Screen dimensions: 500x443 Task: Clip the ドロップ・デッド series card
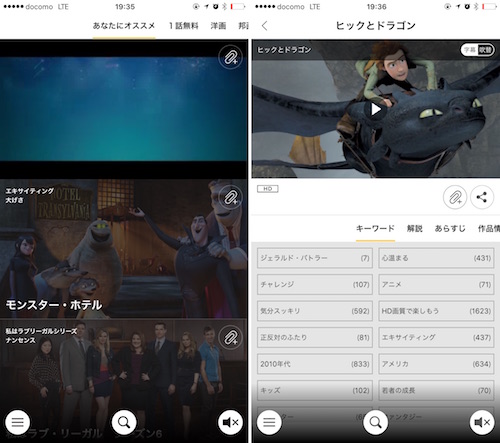(x=230, y=337)
